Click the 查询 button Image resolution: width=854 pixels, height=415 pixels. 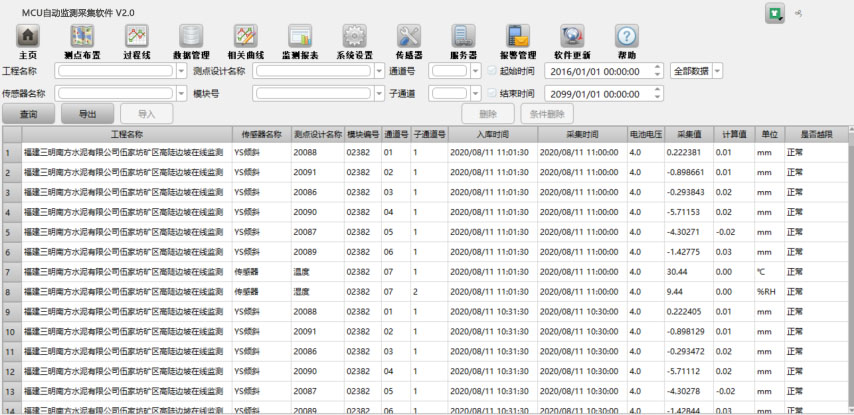pos(28,114)
